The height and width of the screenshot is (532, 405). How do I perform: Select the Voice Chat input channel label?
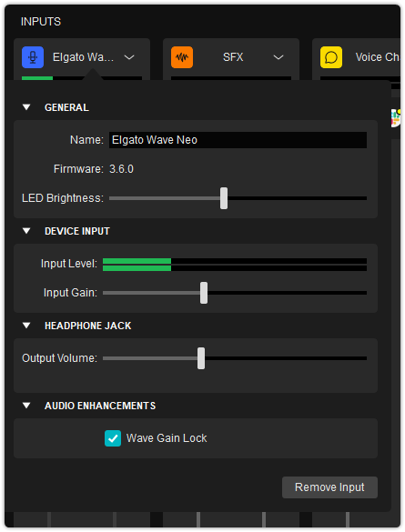coord(378,57)
